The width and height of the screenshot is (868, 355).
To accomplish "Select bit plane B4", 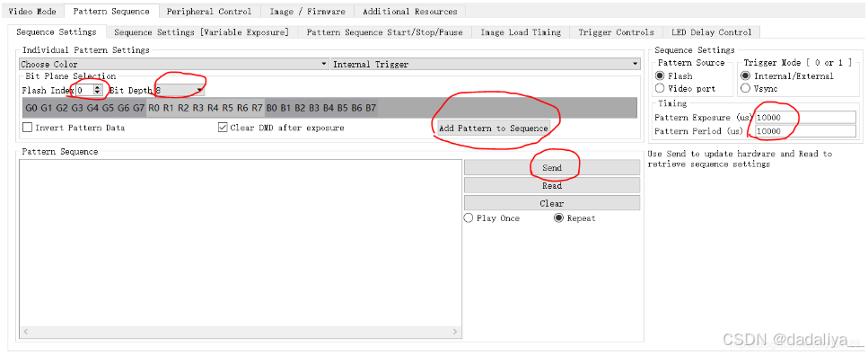I will pos(329,108).
